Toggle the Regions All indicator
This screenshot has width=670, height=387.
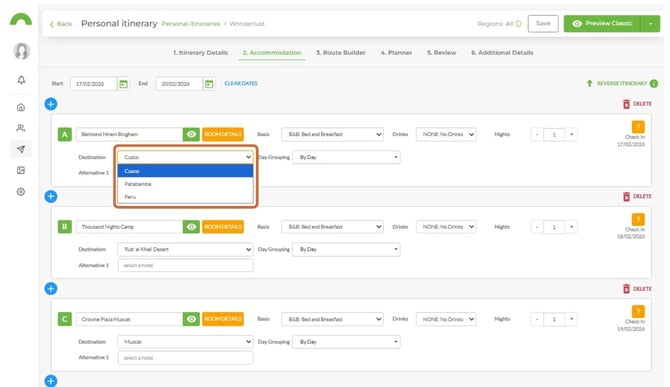(x=518, y=24)
